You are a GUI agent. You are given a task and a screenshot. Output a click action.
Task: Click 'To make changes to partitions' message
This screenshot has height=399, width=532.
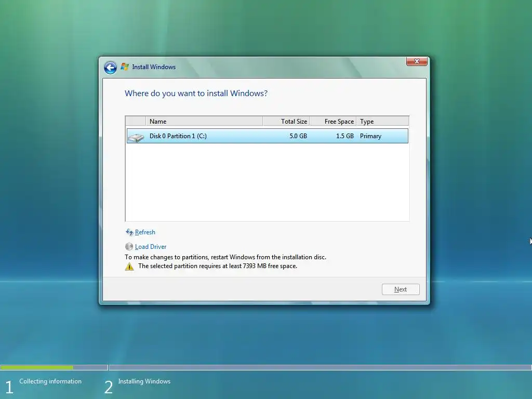(225, 257)
